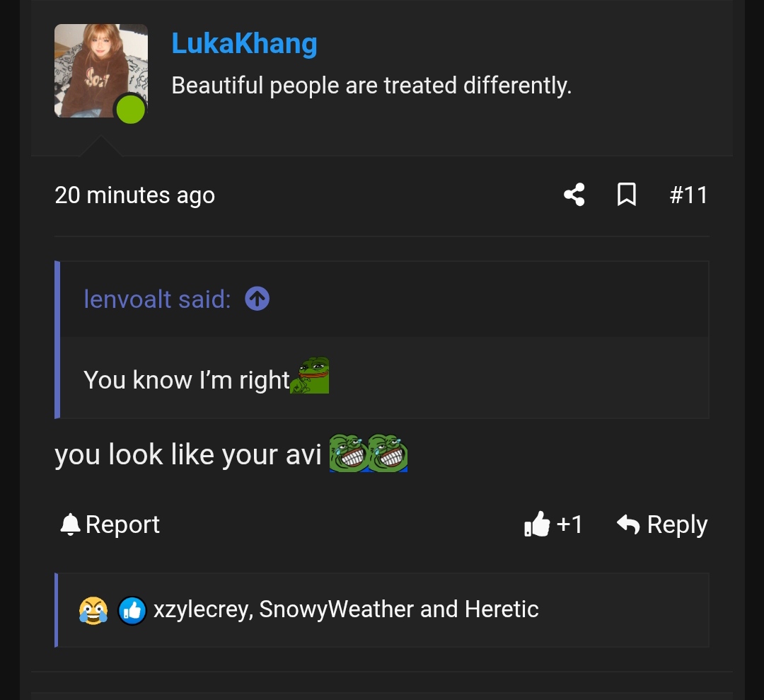
Task: Click the bell icon beside Report
Action: 70,524
